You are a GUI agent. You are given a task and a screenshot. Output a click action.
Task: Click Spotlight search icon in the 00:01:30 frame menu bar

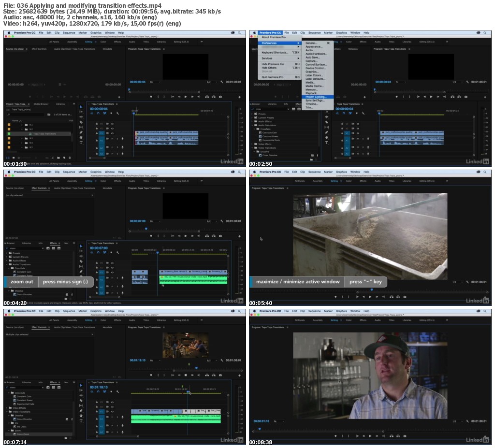240,32
